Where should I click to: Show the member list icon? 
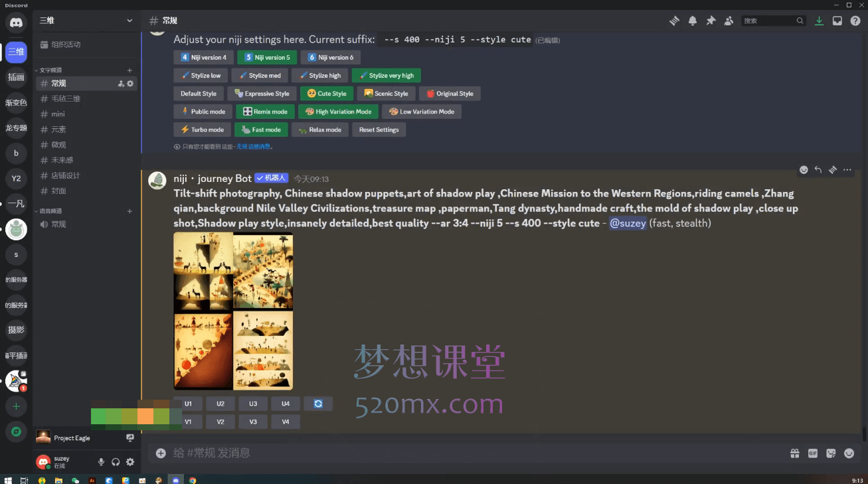point(729,21)
